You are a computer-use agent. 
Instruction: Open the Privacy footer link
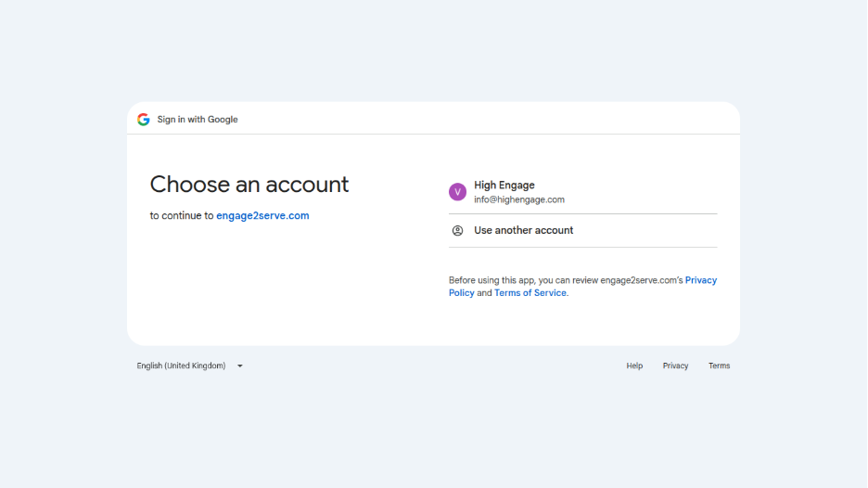pyautogui.click(x=675, y=366)
